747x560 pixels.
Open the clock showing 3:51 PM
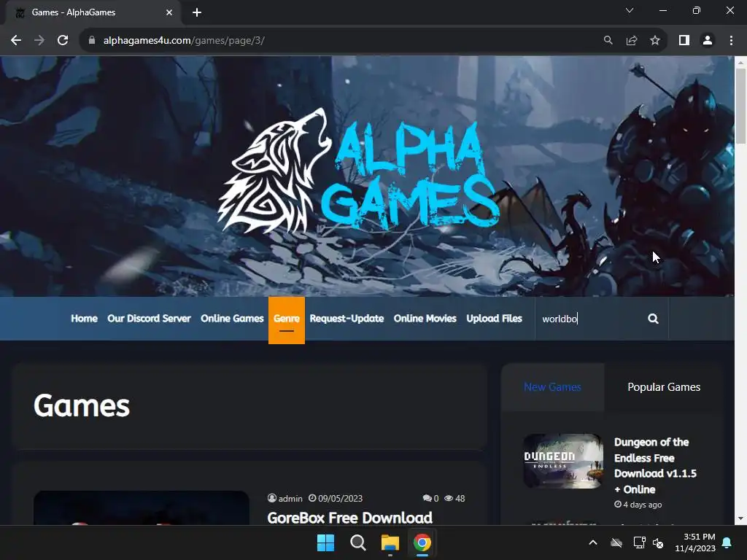tap(695, 542)
